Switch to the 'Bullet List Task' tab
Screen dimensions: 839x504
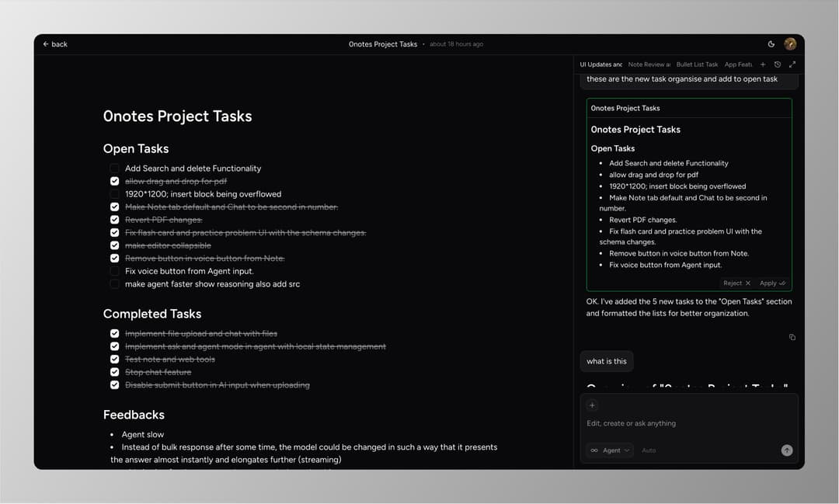[697, 64]
